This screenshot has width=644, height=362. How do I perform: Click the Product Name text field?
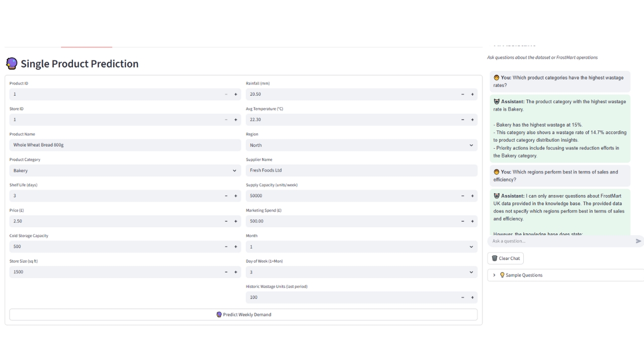tap(125, 145)
